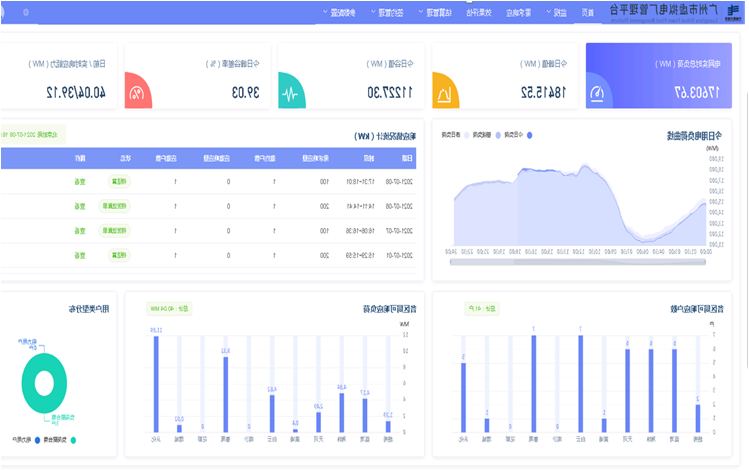Click the page's vertical scrollbar
The width and height of the screenshot is (749, 471).
pyautogui.click(x=746, y=229)
